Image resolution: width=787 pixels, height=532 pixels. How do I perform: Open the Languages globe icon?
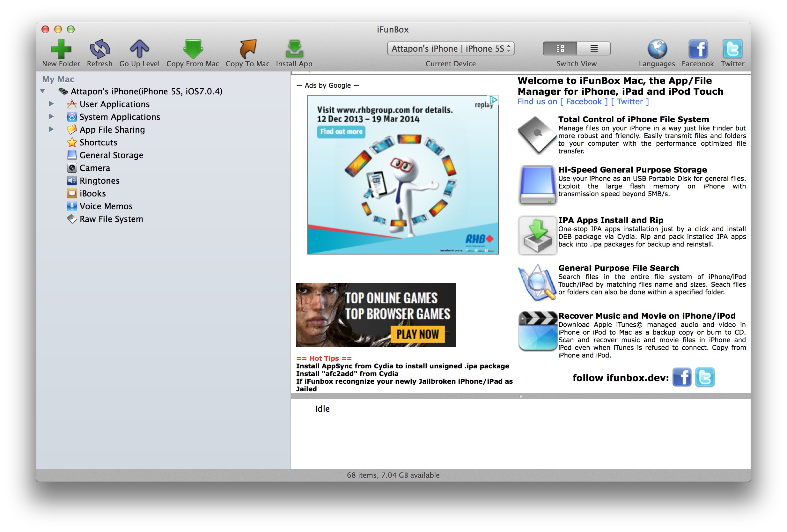[x=657, y=49]
